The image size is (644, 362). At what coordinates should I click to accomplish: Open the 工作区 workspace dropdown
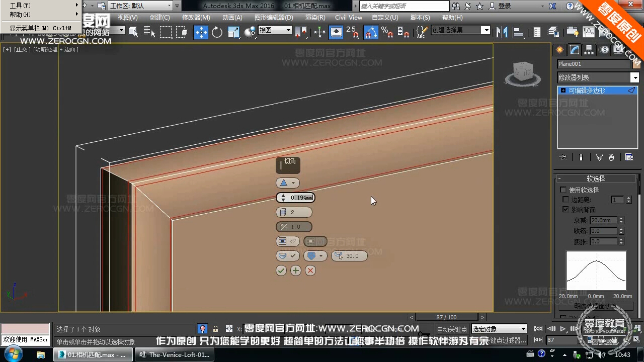coord(140,6)
